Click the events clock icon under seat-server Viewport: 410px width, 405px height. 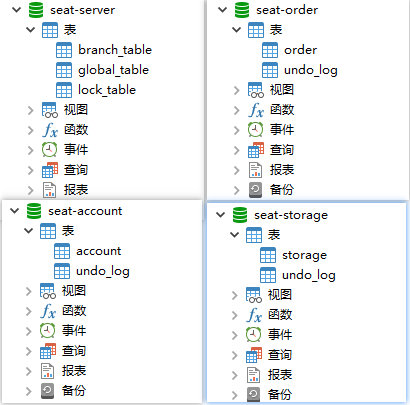click(49, 149)
